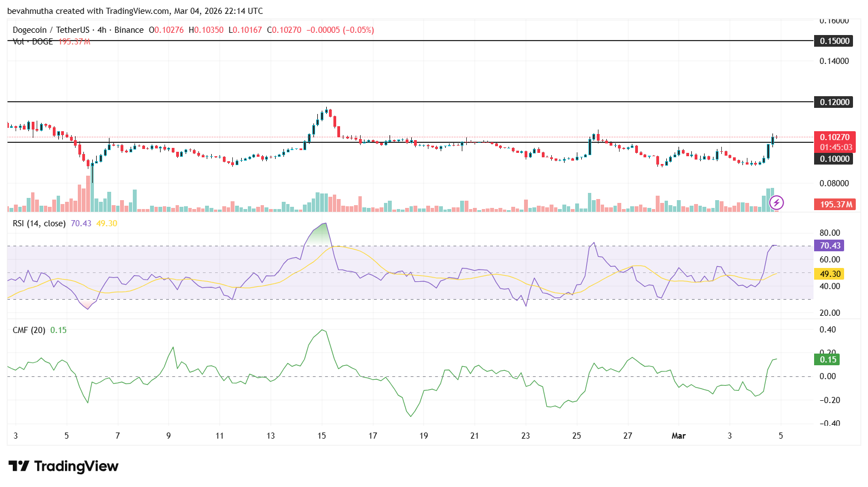This screenshot has height=487, width=868.
Task: Open exchange info by clicking Binance label
Action: [129, 30]
